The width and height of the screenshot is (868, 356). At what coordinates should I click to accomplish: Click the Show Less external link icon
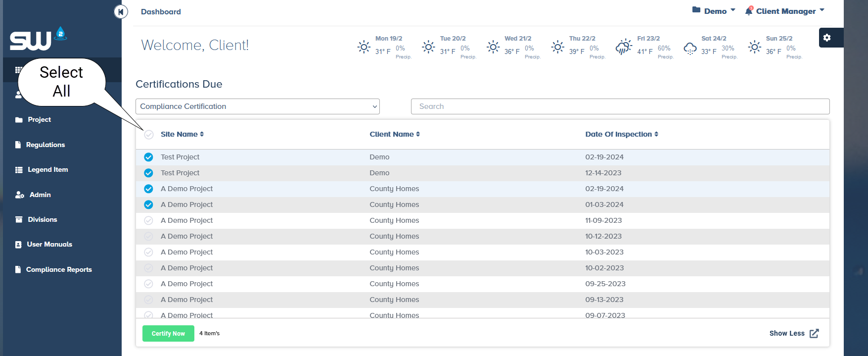pyautogui.click(x=814, y=333)
